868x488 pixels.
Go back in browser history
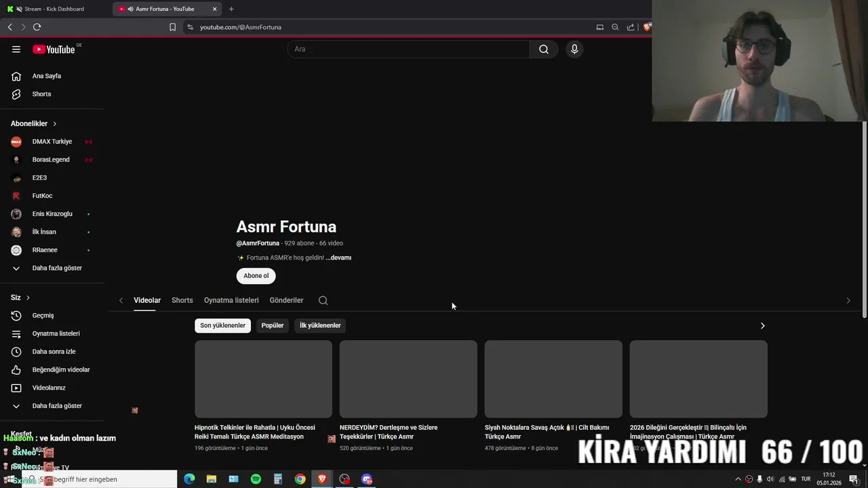(x=9, y=27)
